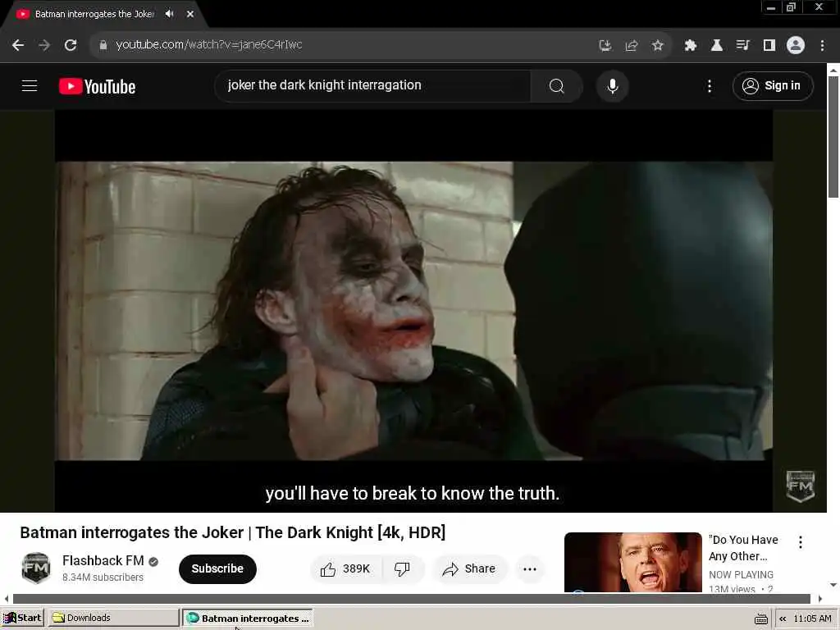Viewport: 840px width, 630px height.
Task: Click the horizontal scrollbar thumb
Action: 412,598
